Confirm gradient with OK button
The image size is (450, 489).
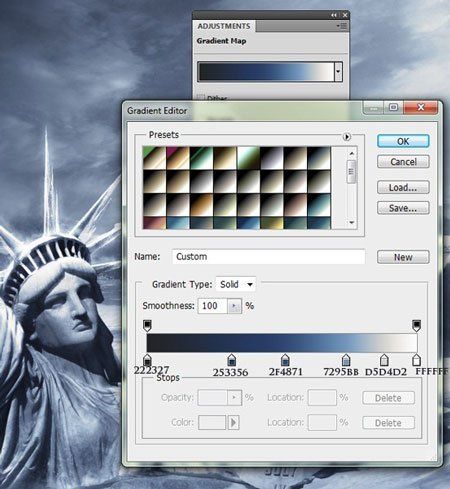(403, 141)
